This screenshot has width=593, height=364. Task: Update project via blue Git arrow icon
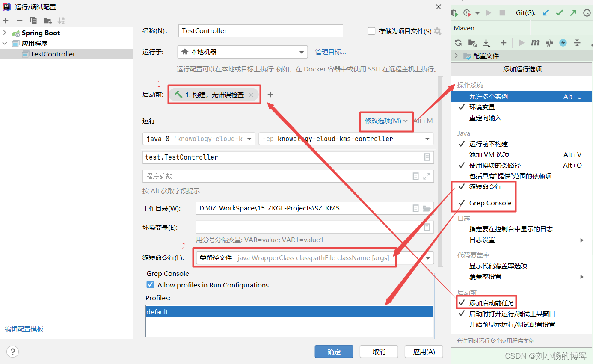pyautogui.click(x=545, y=12)
